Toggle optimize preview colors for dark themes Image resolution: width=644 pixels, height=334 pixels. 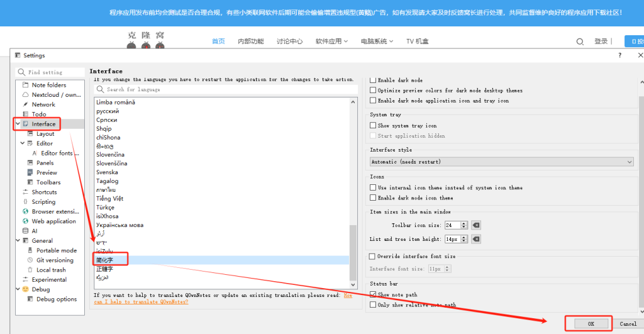[x=373, y=90]
